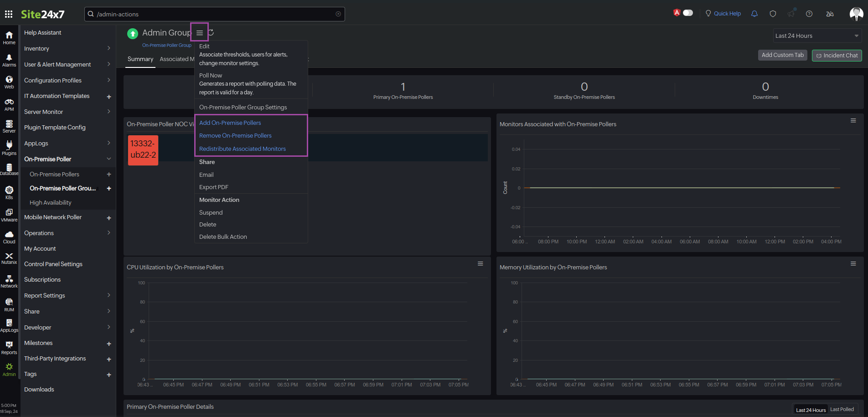Viewport: 868px width, 417px height.
Task: Switch to the Summary tab
Action: point(140,59)
